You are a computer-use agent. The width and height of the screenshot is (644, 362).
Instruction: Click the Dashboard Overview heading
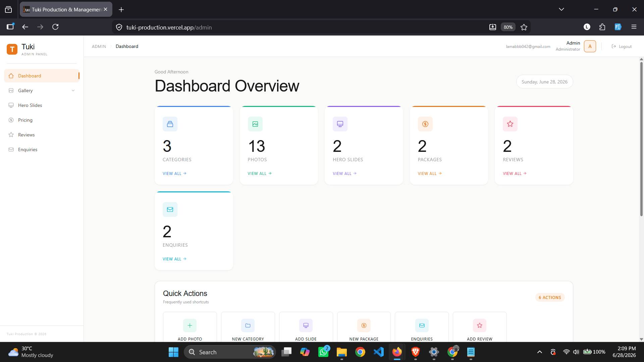(227, 86)
